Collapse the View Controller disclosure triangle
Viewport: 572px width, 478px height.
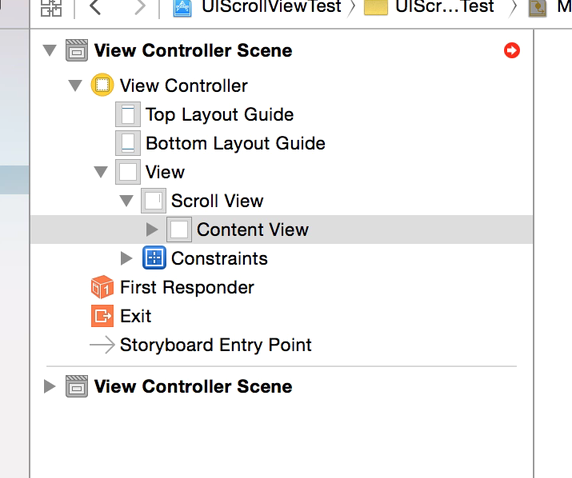tap(75, 85)
